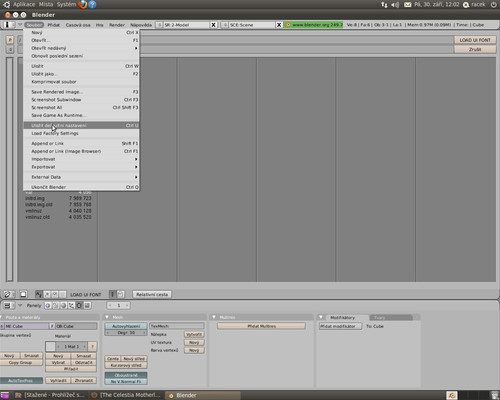Click the LOAD UI FONT button

[x=475, y=40]
